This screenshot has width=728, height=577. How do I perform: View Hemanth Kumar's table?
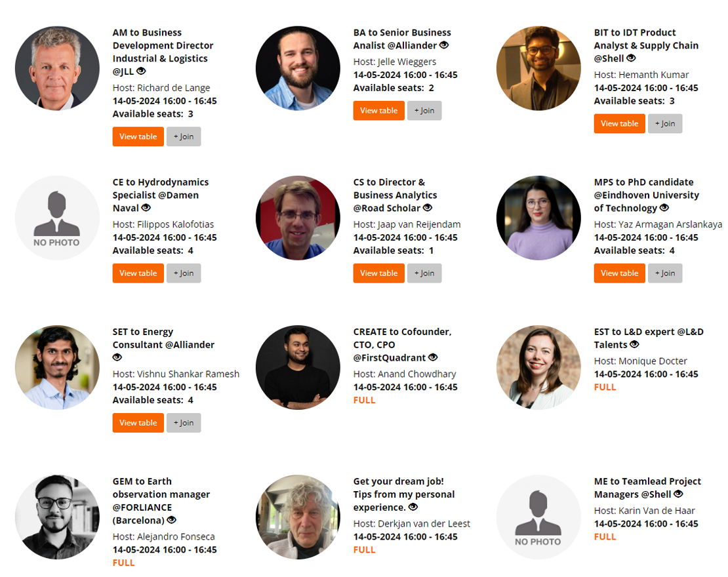click(619, 123)
